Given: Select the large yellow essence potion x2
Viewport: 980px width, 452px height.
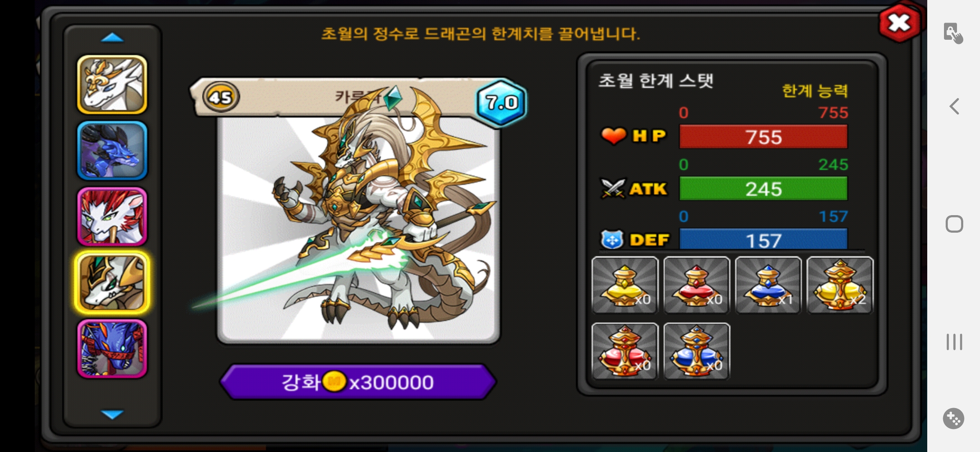Looking at the screenshot, I should click(x=840, y=285).
